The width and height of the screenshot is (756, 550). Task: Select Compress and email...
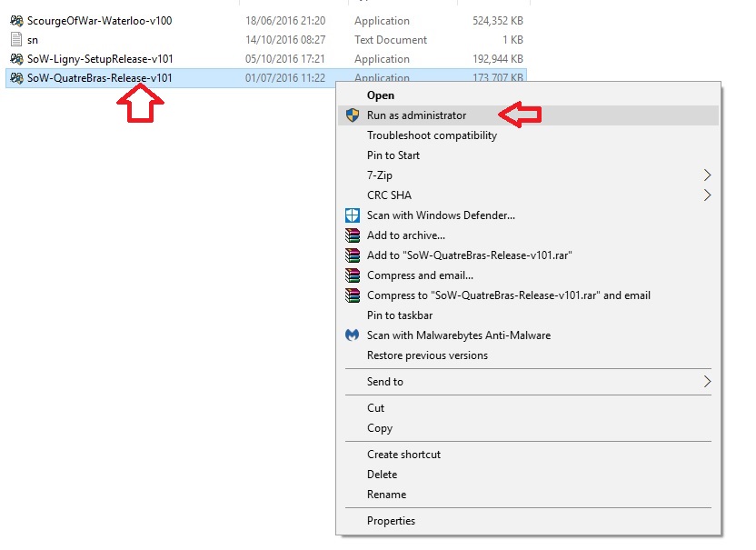529,275
